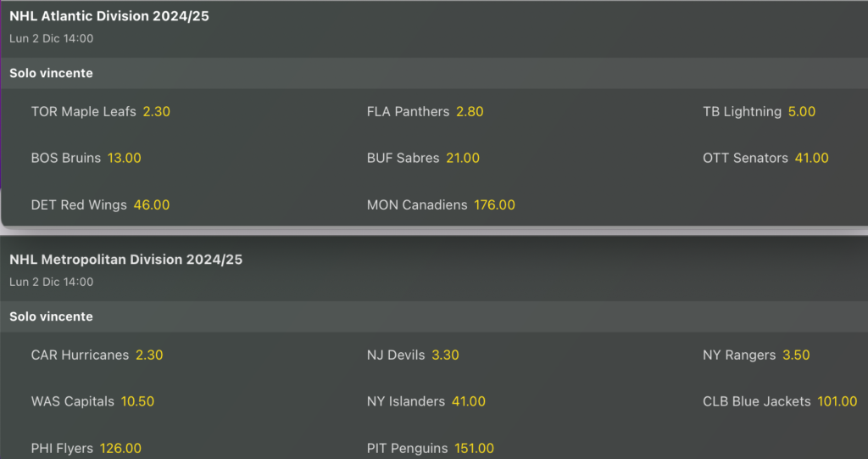Collapse Atlantic Division Solo vincente market
Image resolution: width=868 pixels, height=459 pixels.
point(51,74)
